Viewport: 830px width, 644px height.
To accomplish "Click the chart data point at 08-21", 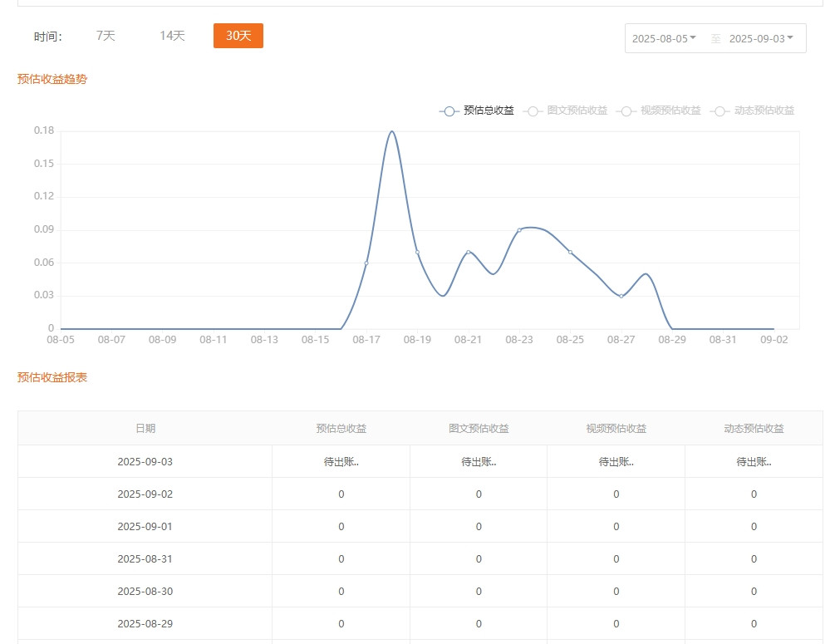I will point(469,252).
